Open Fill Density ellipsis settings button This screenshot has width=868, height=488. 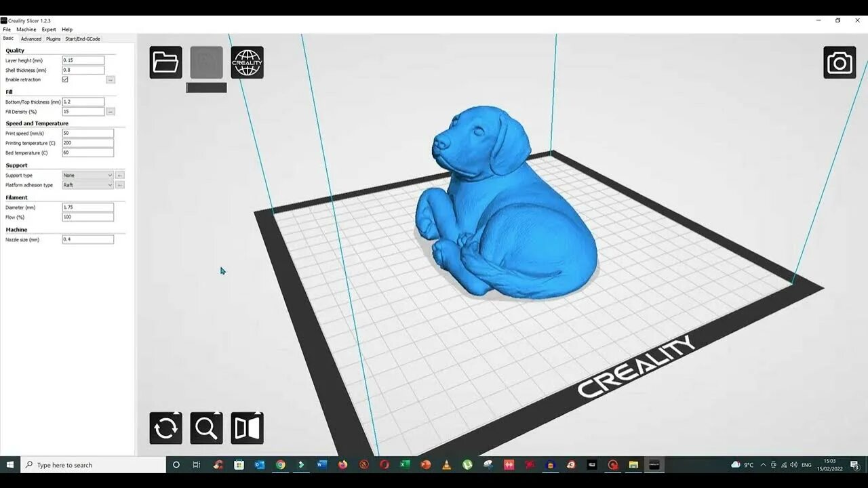click(x=111, y=112)
